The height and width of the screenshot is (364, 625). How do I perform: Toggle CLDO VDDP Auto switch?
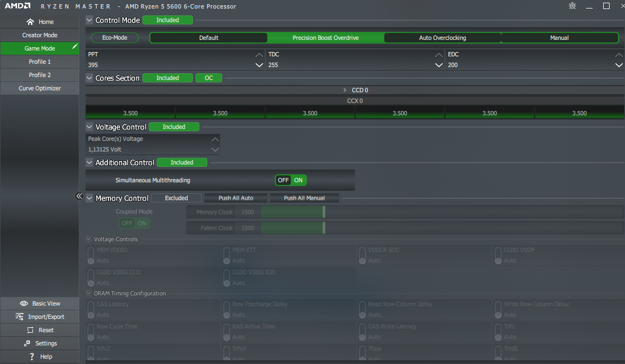point(499,255)
